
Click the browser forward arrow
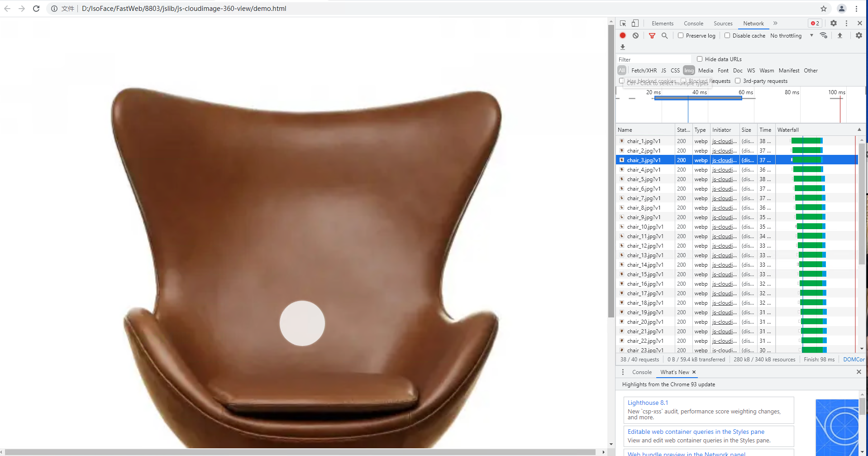[22, 9]
